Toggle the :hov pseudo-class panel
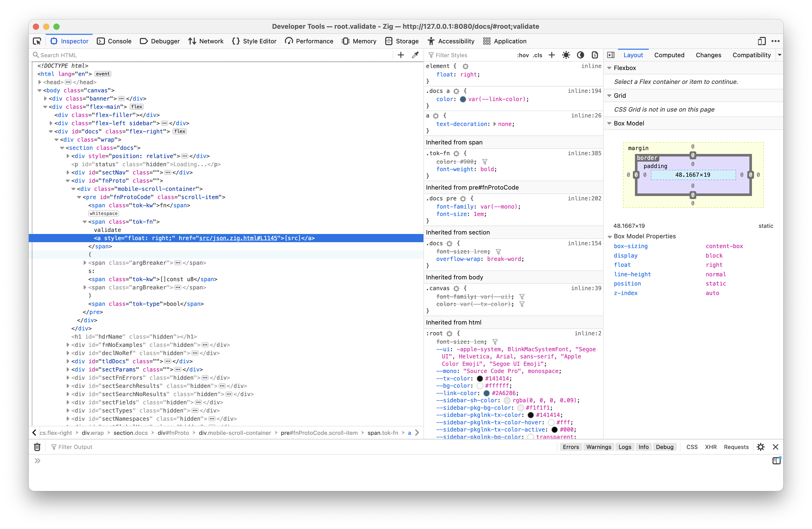This screenshot has width=812, height=529. pyautogui.click(x=523, y=55)
